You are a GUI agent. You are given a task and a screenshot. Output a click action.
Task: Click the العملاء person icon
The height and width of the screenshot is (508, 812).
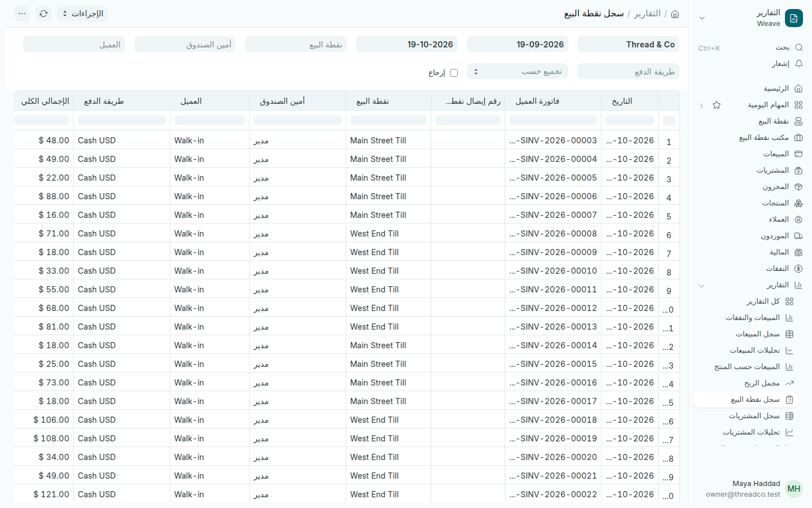[x=798, y=220]
